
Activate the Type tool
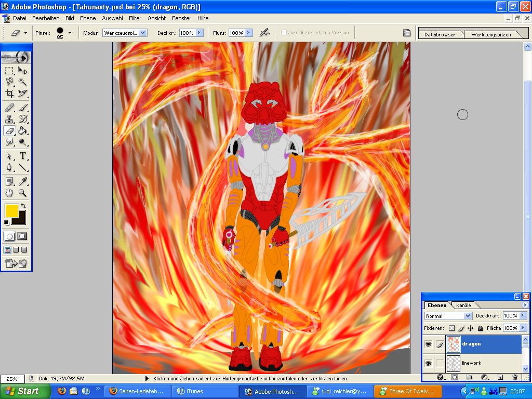click(23, 156)
